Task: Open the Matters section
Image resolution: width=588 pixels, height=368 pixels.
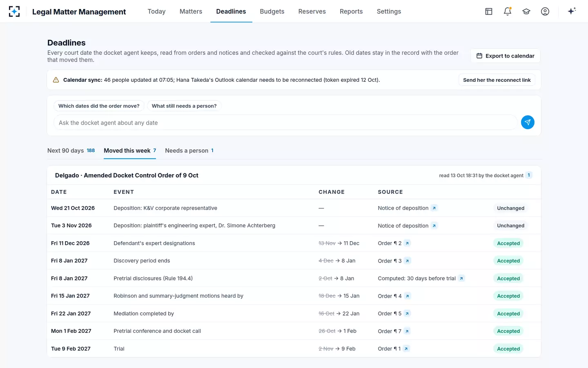Action: tap(191, 11)
